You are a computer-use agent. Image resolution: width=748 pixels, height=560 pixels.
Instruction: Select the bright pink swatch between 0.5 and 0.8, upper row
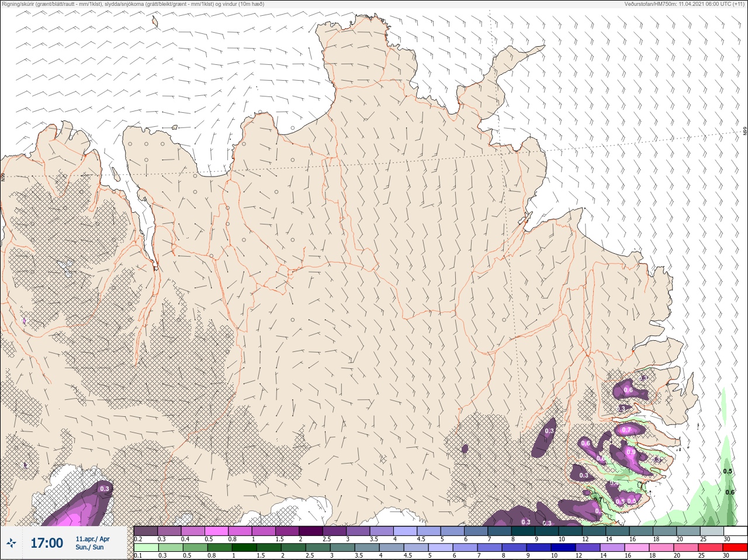coord(216,531)
